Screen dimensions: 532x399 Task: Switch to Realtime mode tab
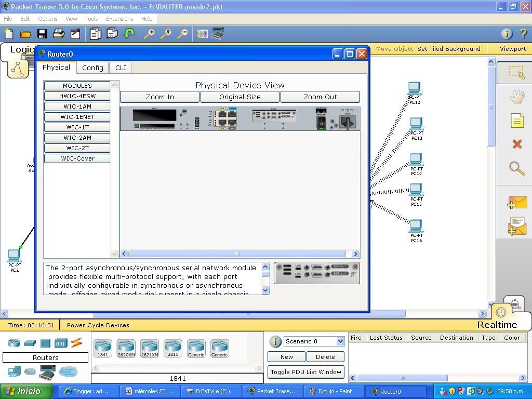click(497, 325)
